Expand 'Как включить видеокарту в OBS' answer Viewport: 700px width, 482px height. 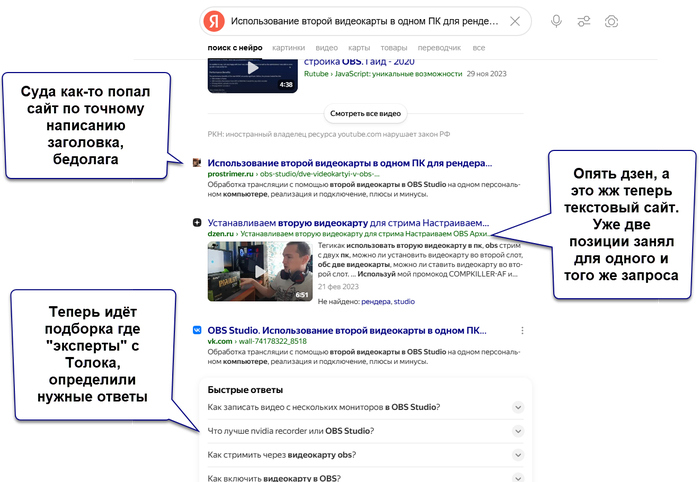[517, 478]
